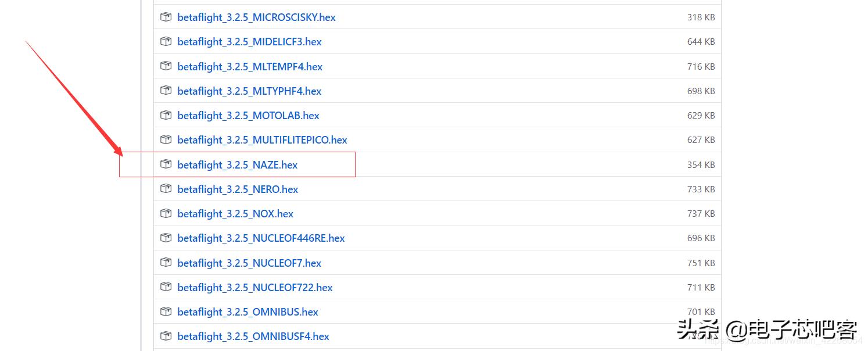Download betaflight_3.2.5_NUCLEOF7.hex
This screenshot has width=868, height=351.
(x=249, y=263)
